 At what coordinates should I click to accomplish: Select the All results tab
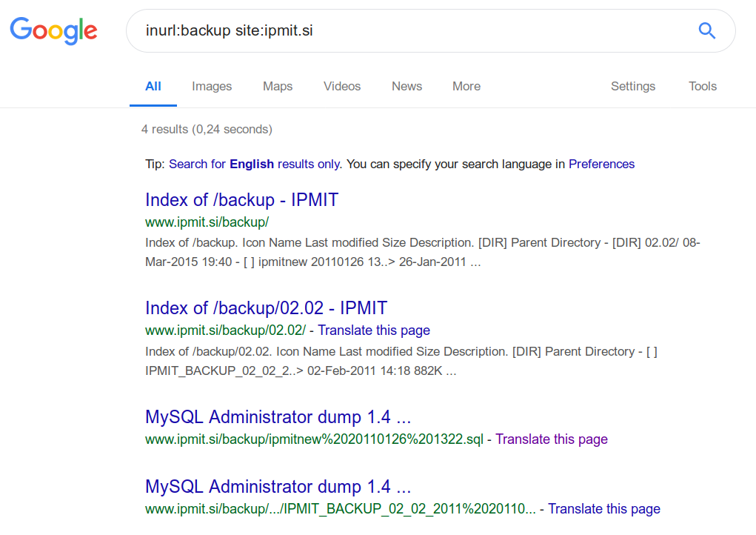153,87
